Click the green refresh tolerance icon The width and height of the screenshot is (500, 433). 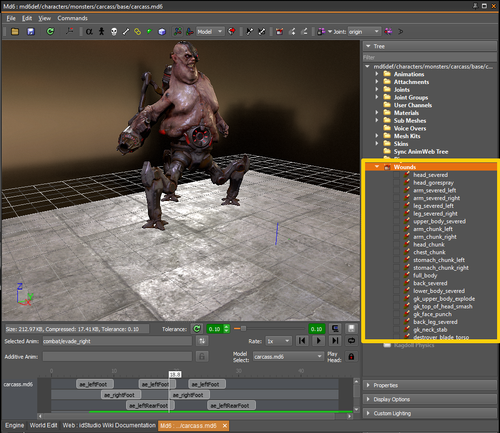click(197, 329)
